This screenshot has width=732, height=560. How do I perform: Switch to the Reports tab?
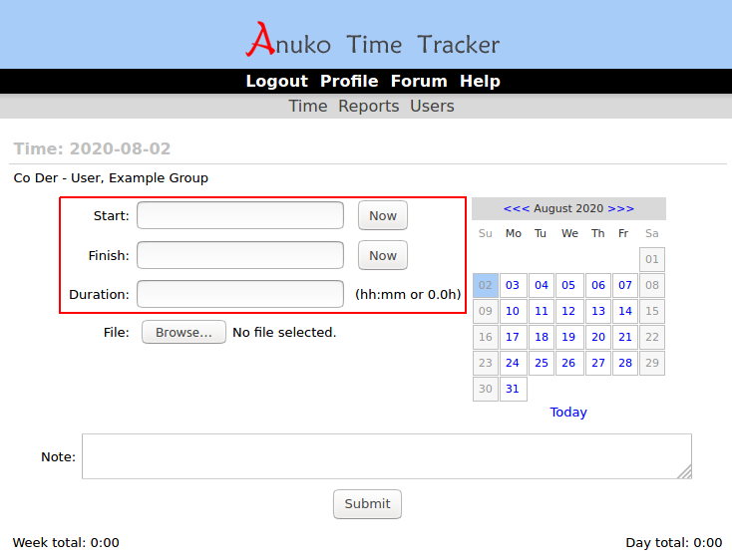coord(368,107)
